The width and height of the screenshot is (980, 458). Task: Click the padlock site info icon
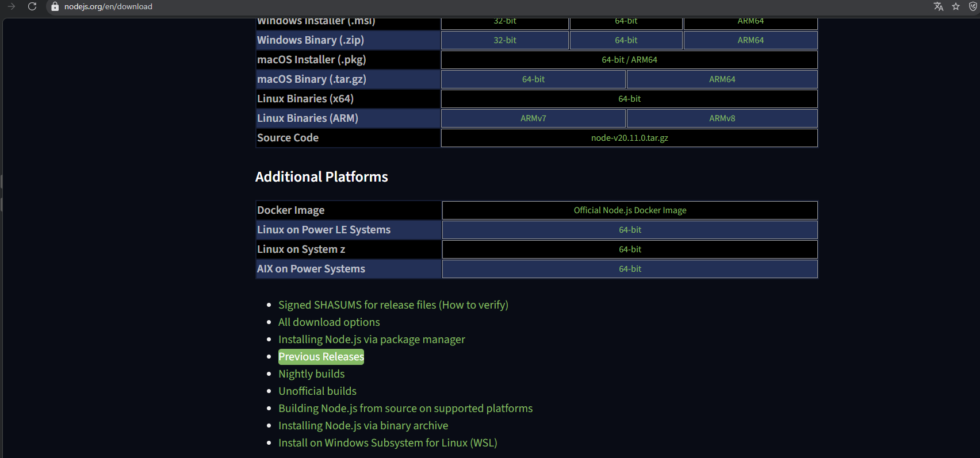(x=55, y=7)
